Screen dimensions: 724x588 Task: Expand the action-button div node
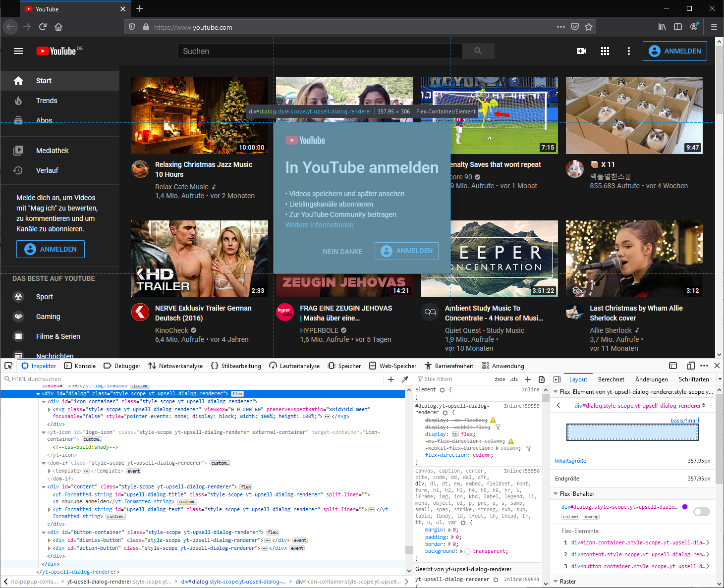coord(49,548)
